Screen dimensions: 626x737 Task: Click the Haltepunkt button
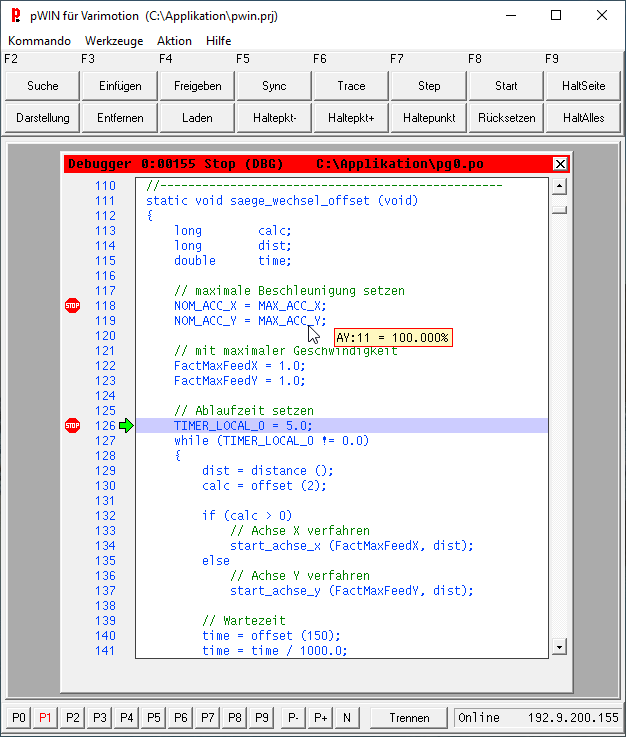click(429, 118)
